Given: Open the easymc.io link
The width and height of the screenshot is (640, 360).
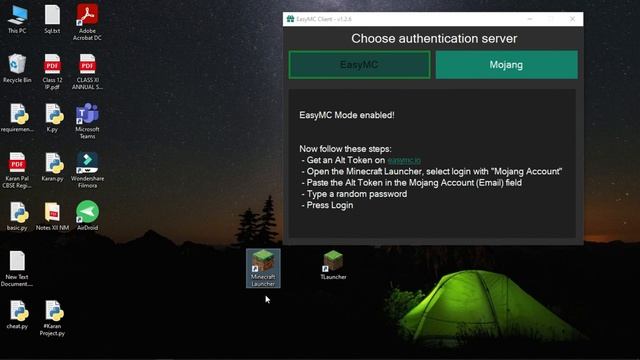Looking at the screenshot, I should [x=404, y=160].
